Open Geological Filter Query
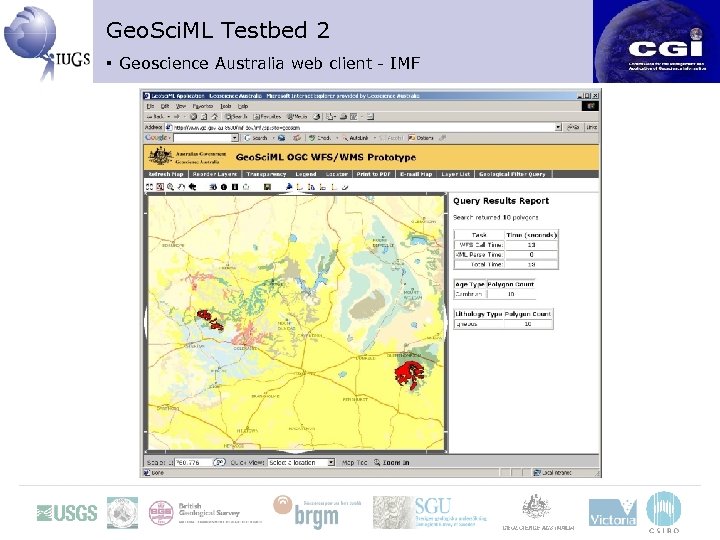 coord(512,174)
